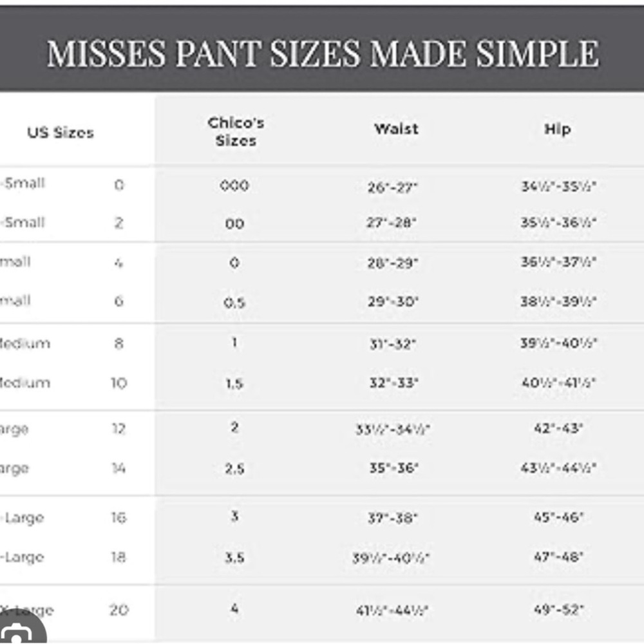The height and width of the screenshot is (644, 644).
Task: Click the 2.5 Chico's size cell
Action: click(x=234, y=469)
